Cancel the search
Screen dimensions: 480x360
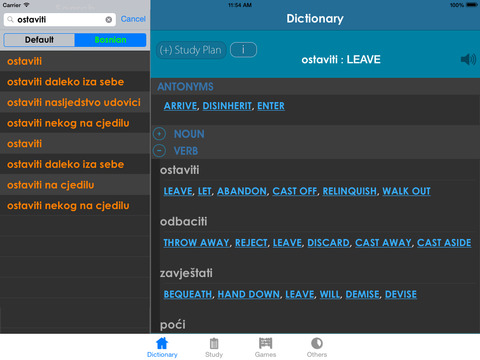[133, 19]
